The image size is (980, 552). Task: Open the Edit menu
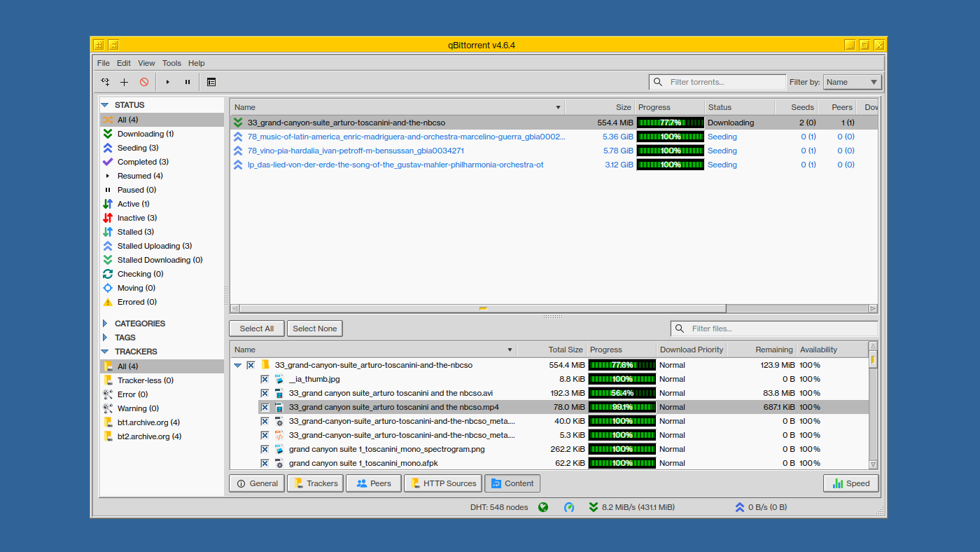pyautogui.click(x=124, y=63)
